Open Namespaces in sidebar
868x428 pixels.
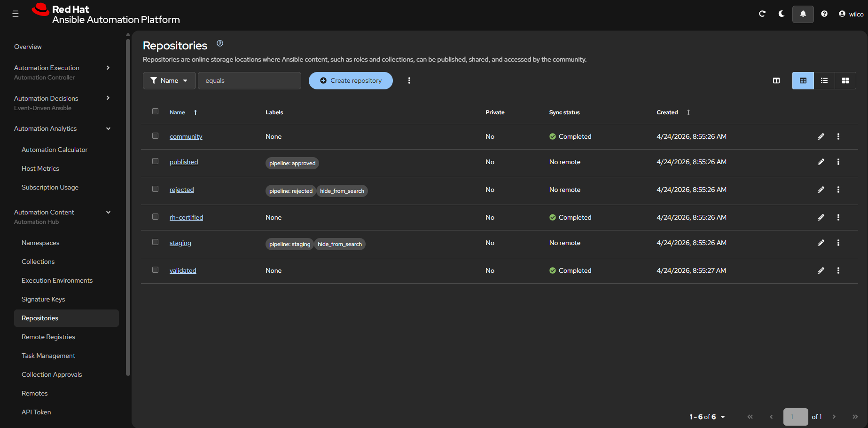pyautogui.click(x=40, y=243)
